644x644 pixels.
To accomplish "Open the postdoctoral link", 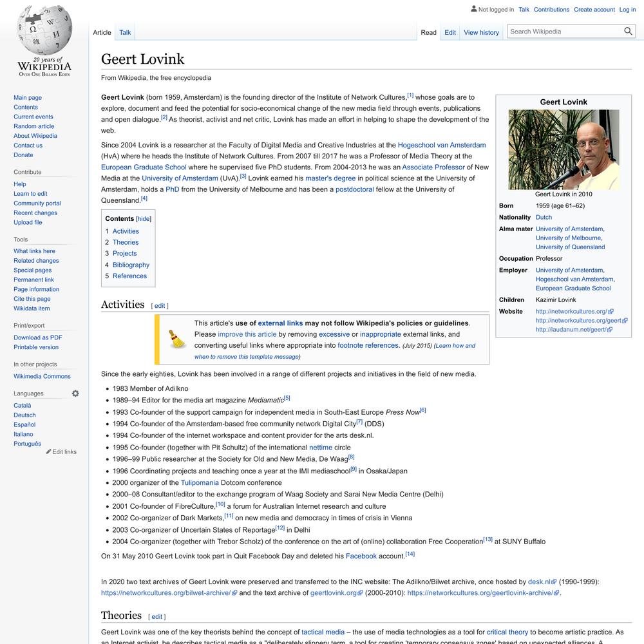I will pos(354,189).
